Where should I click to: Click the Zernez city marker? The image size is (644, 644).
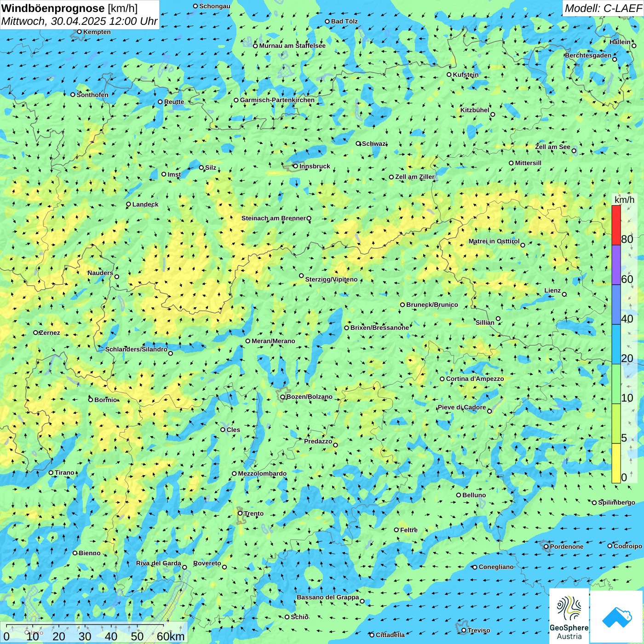point(35,333)
